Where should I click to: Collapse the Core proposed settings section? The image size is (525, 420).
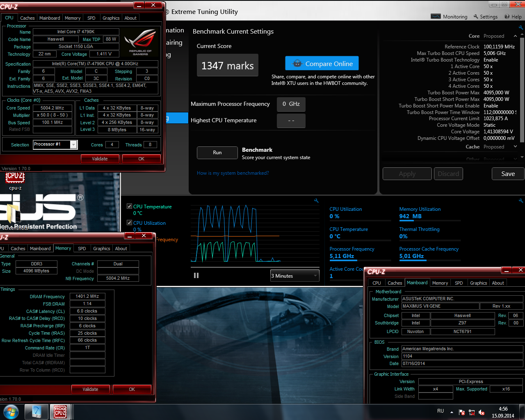pos(515,36)
